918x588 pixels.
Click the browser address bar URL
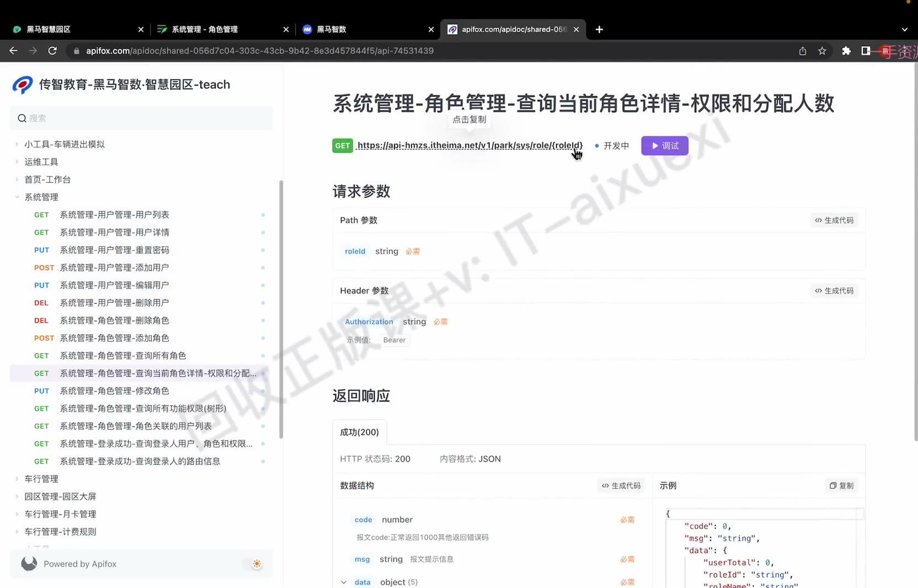pos(260,51)
